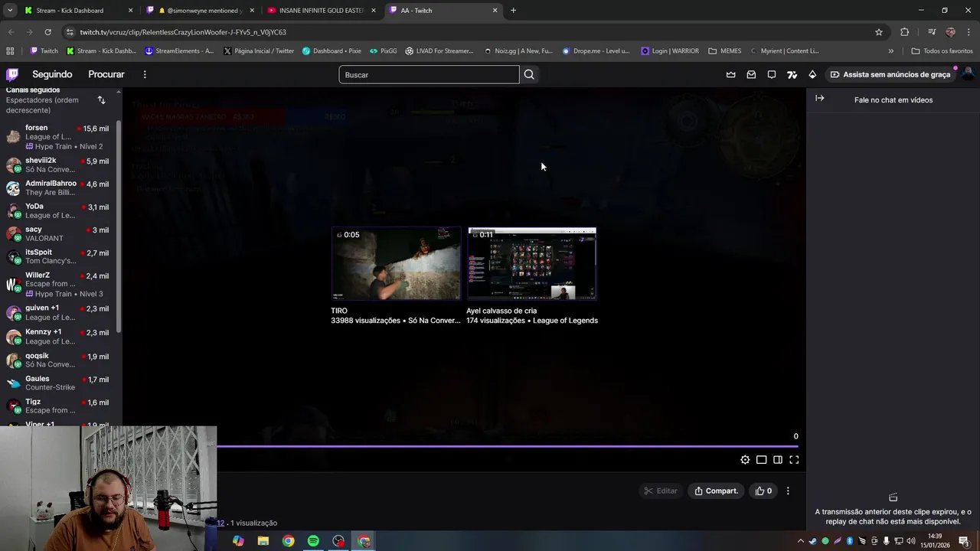980x551 pixels.
Task: Show hidden system tray icons
Action: pos(801,541)
